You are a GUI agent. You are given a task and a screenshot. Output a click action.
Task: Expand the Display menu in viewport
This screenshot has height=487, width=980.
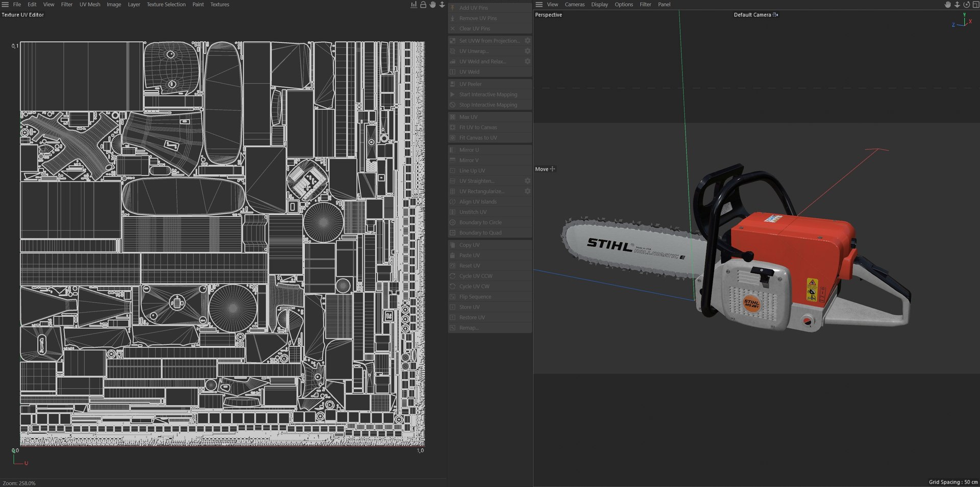point(600,5)
